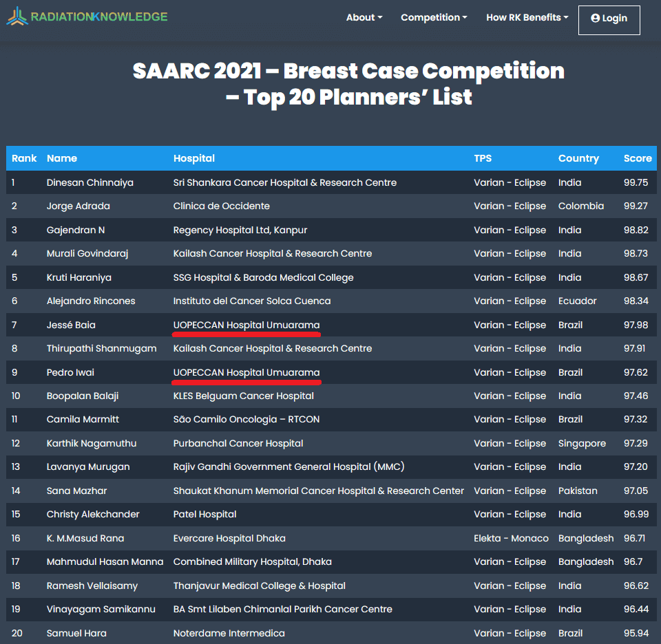Select the name Jorge Adrada
Image resolution: width=661 pixels, height=644 pixels.
coord(78,206)
